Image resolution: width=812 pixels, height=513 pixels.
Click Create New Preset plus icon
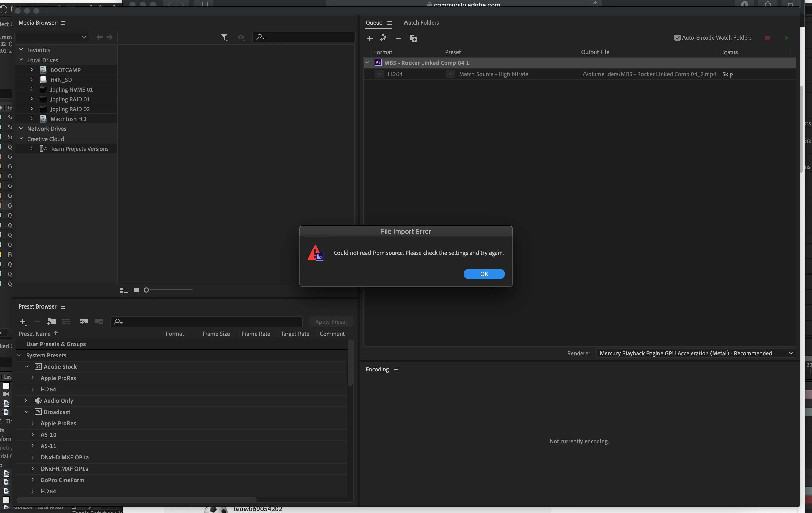(23, 322)
